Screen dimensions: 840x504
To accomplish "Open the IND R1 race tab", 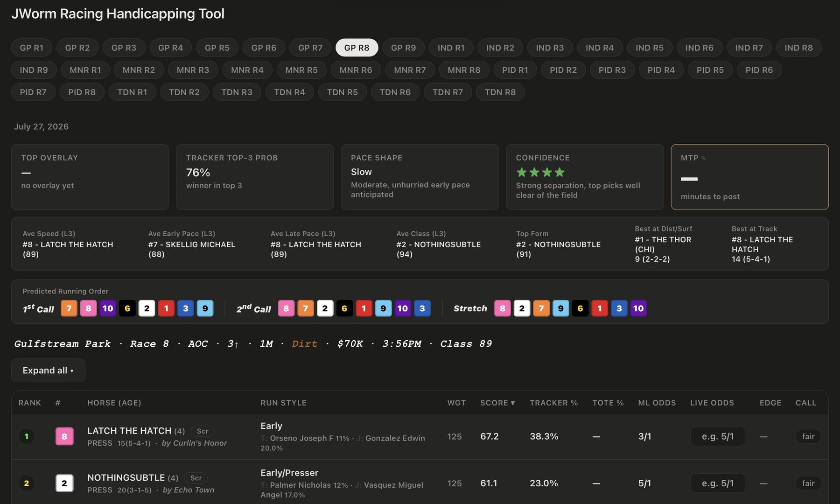I will 451,48.
